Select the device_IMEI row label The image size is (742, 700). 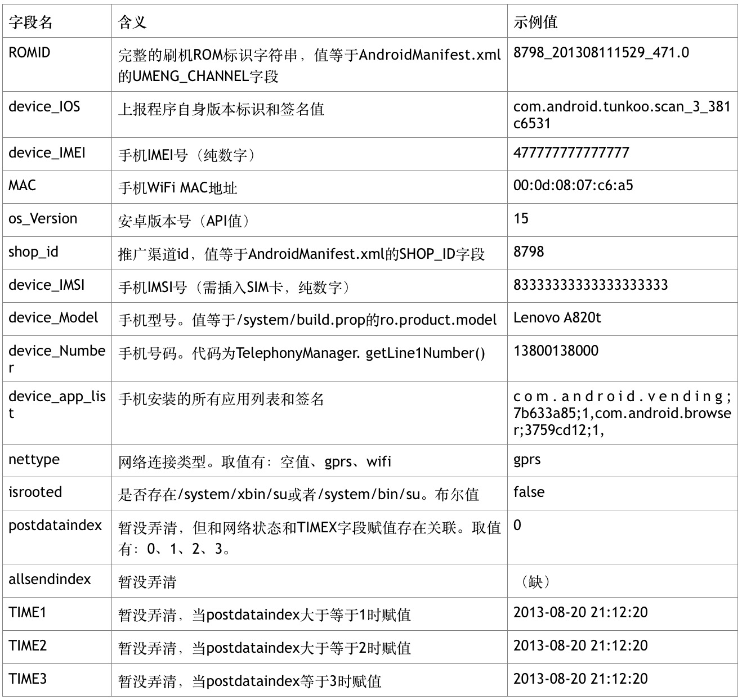47,153
